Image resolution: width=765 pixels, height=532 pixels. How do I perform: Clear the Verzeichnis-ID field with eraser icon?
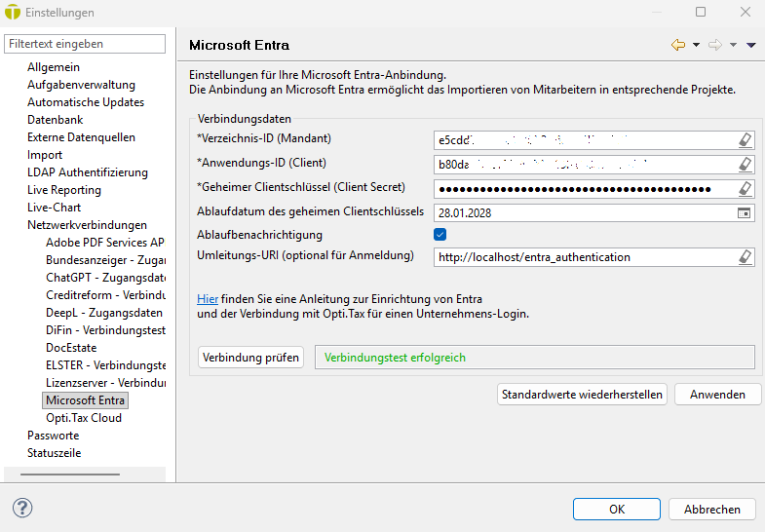click(745, 139)
